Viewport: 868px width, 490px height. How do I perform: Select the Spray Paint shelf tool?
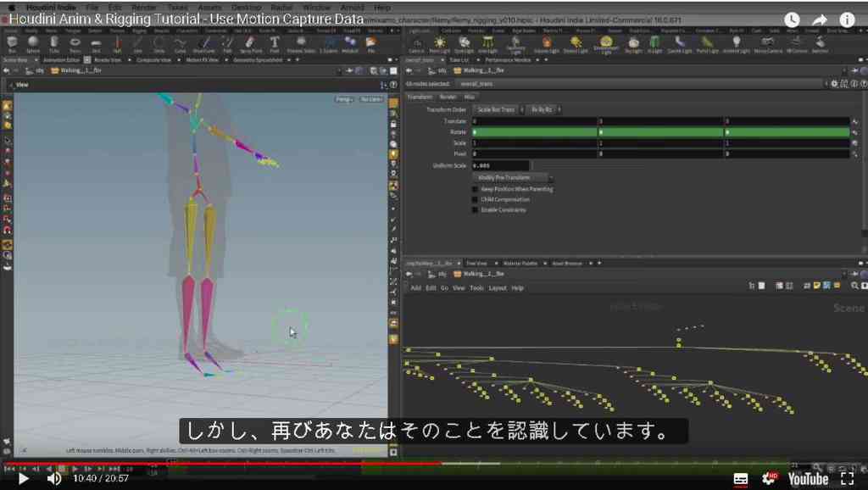250,44
